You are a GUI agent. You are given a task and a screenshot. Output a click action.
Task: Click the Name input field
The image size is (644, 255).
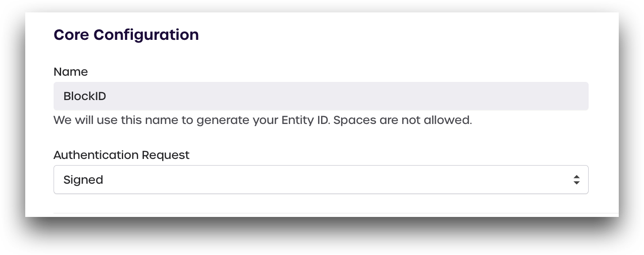[321, 96]
